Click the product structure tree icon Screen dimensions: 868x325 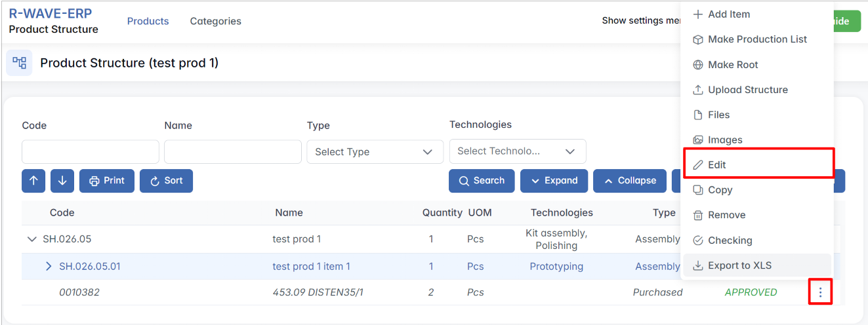point(19,63)
